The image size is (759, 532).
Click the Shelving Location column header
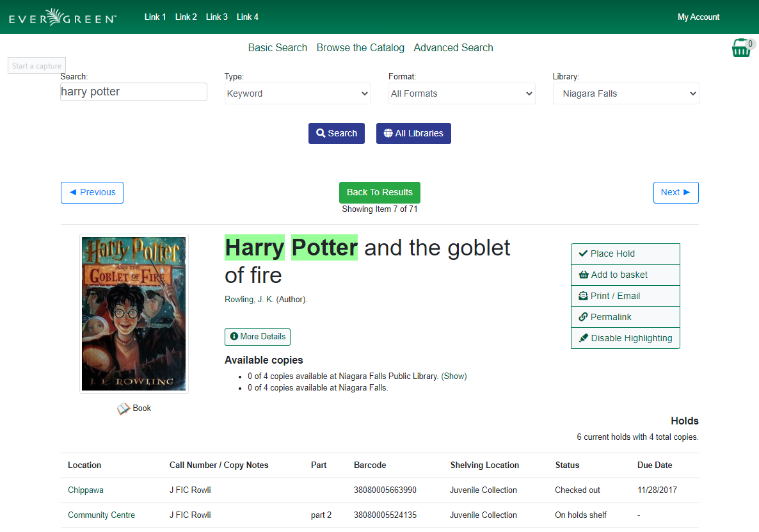[484, 465]
